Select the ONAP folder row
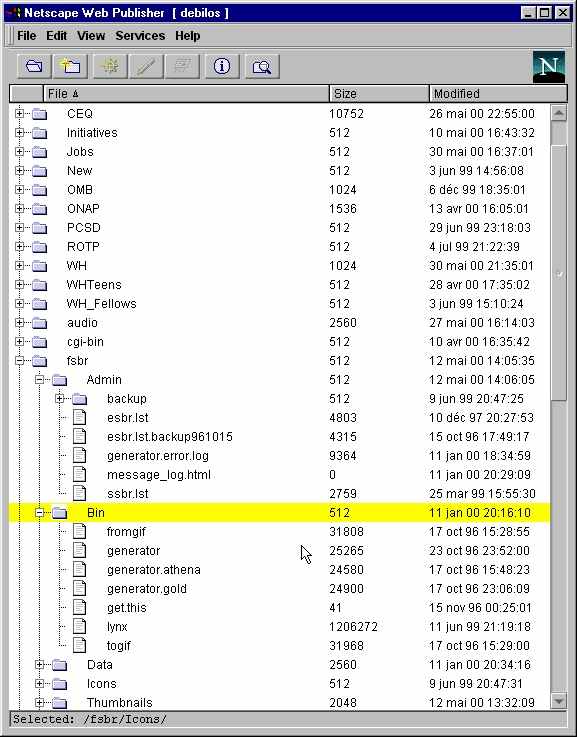 pos(279,209)
